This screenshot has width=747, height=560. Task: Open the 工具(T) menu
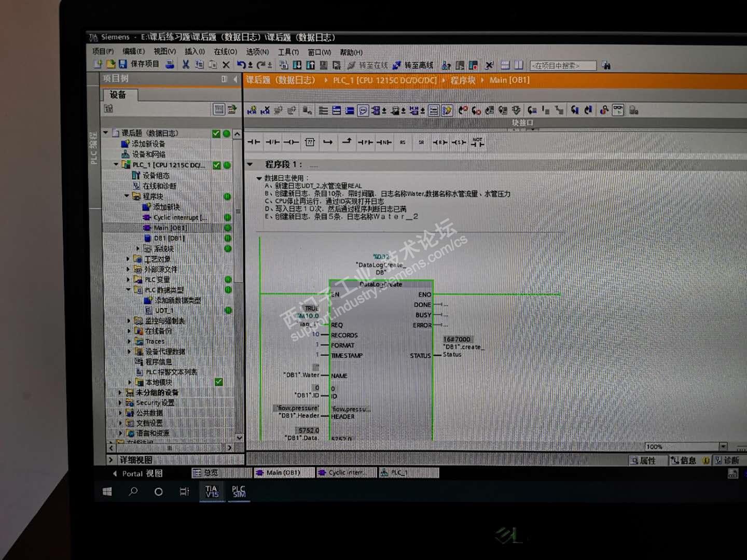tap(288, 52)
